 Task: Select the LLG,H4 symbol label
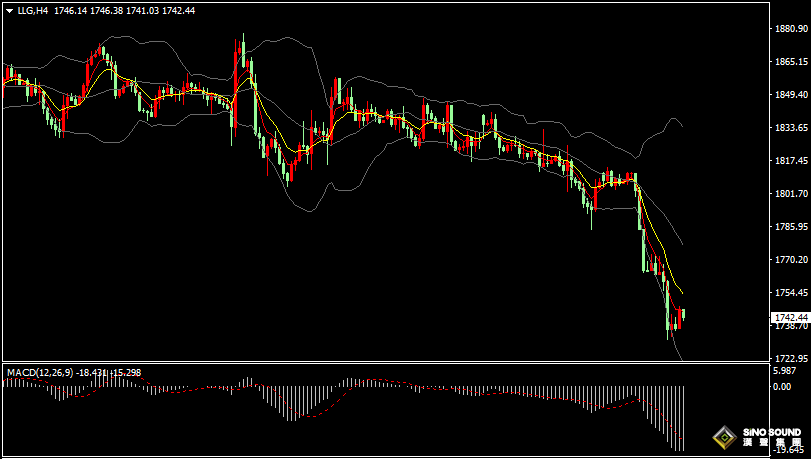(33, 10)
